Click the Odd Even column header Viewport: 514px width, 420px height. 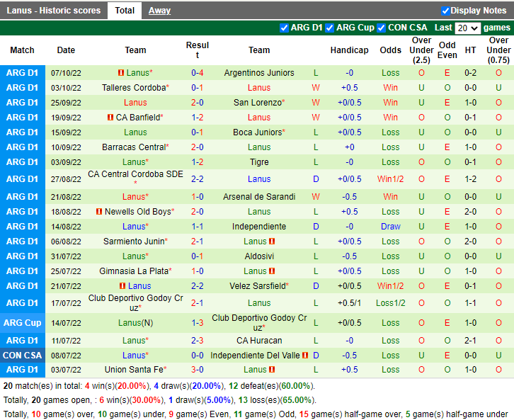pos(447,50)
